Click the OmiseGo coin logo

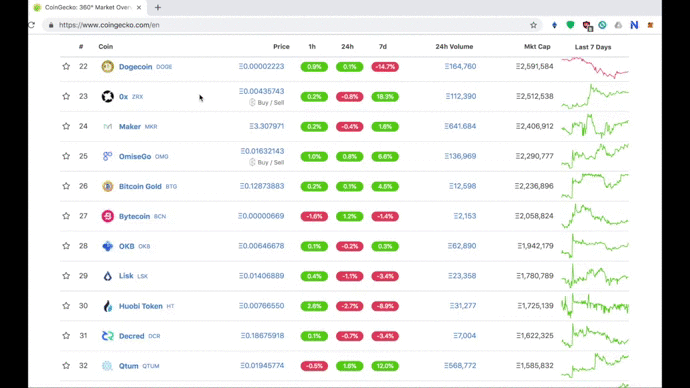[x=107, y=156]
